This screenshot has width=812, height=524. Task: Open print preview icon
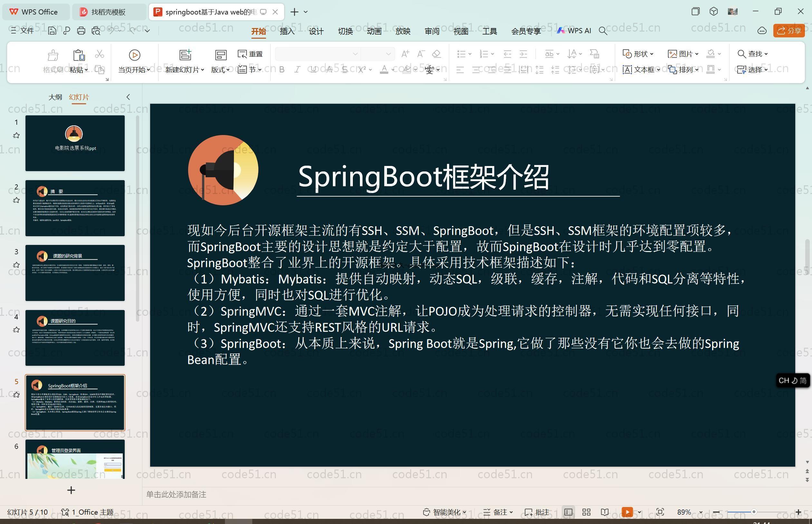(96, 31)
